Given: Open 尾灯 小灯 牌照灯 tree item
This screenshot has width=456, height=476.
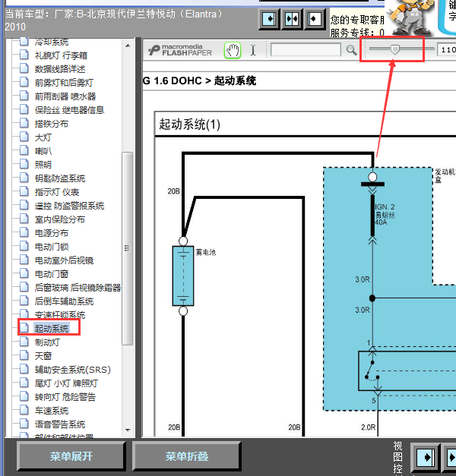Looking at the screenshot, I should [66, 383].
